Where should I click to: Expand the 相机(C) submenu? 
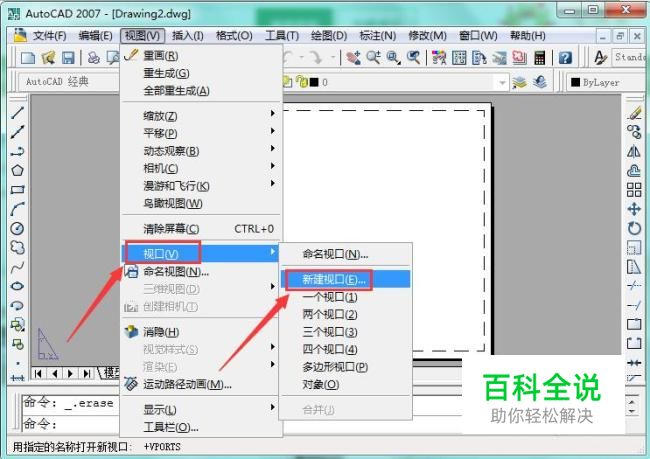pos(201,168)
